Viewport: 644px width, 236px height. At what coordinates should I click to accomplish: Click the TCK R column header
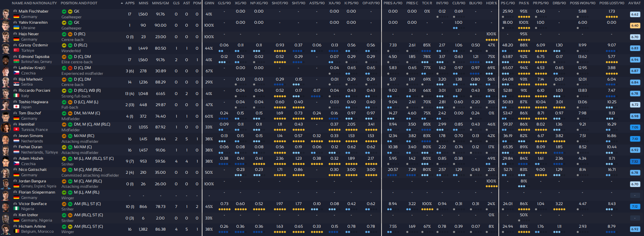[x=427, y=3]
